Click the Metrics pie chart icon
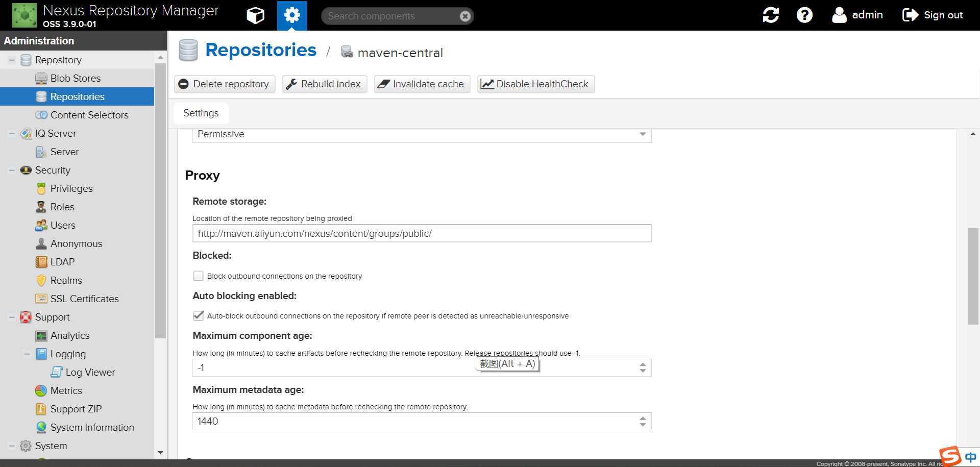The image size is (980, 467). (x=41, y=390)
